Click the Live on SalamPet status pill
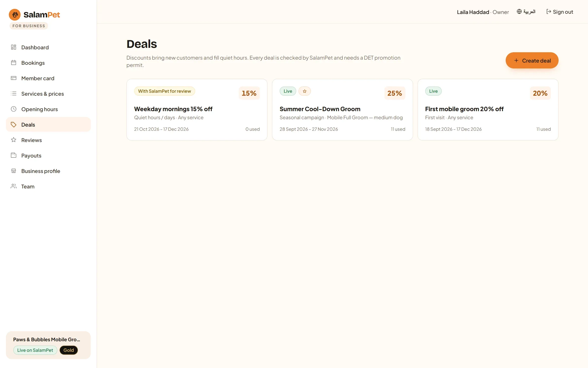Screen dimensions: 588x368 [x=35, y=350]
